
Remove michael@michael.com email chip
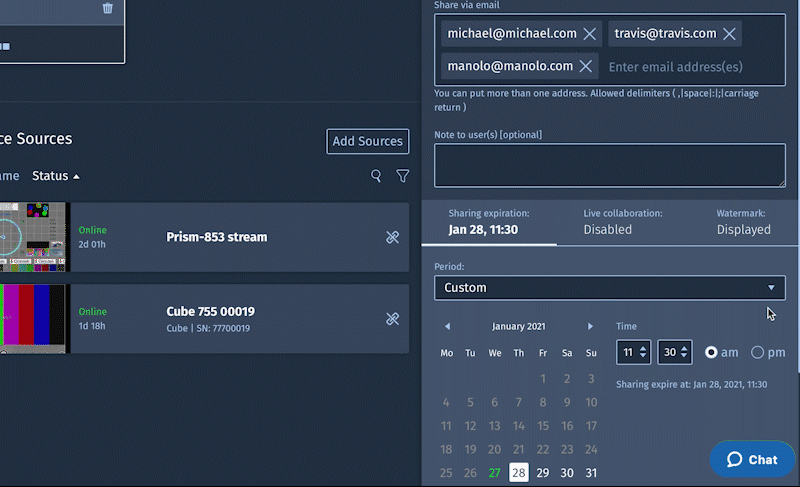pos(590,34)
